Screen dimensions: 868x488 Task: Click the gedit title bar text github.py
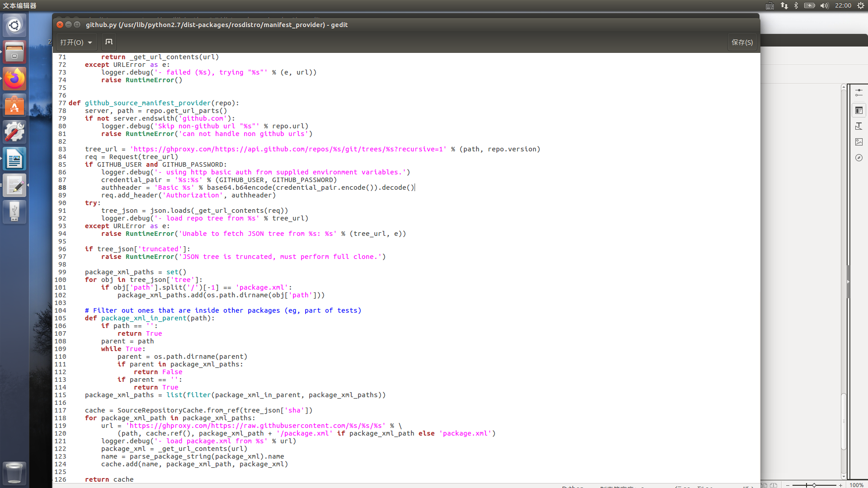pos(217,24)
